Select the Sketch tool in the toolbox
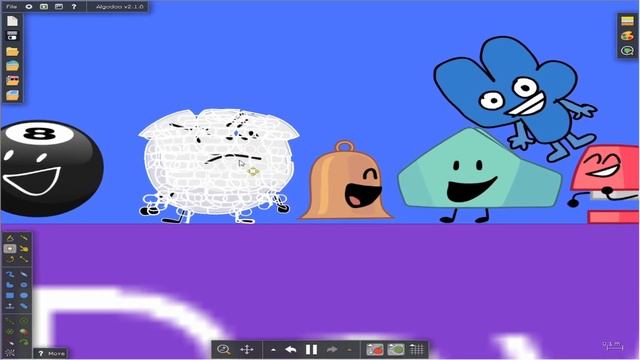This screenshot has height=360, width=640. pos(10,238)
